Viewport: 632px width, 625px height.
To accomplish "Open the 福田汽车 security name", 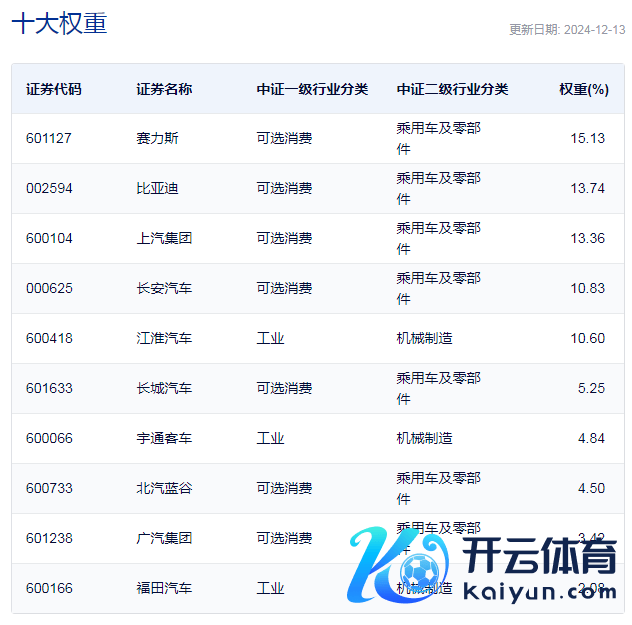I will pyautogui.click(x=164, y=588).
